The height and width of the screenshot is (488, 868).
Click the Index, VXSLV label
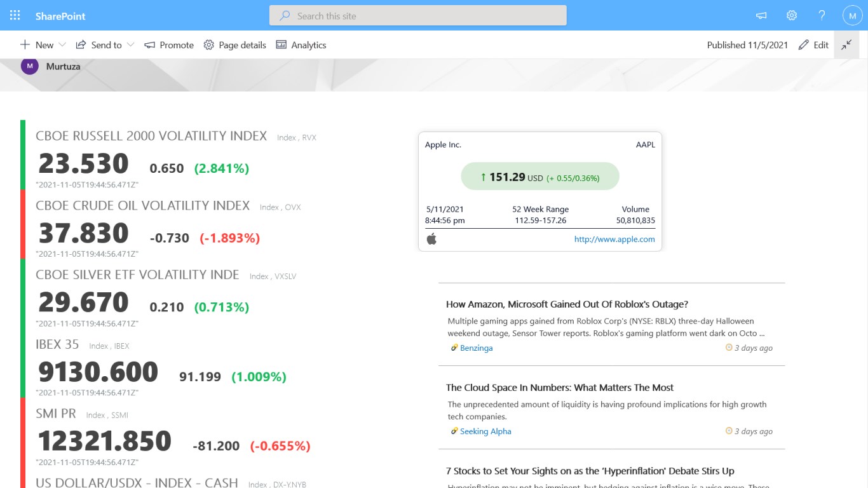[x=273, y=276]
